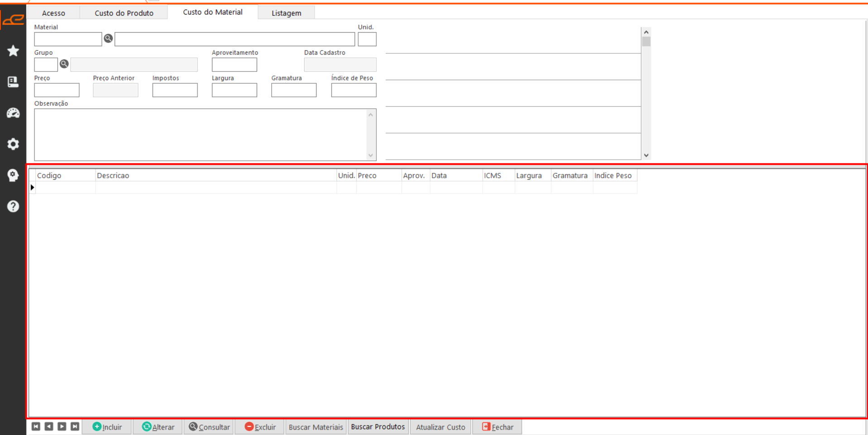Screen dimensions: 868x435
Task: Click the Buscar Materiais button
Action: pos(316,427)
